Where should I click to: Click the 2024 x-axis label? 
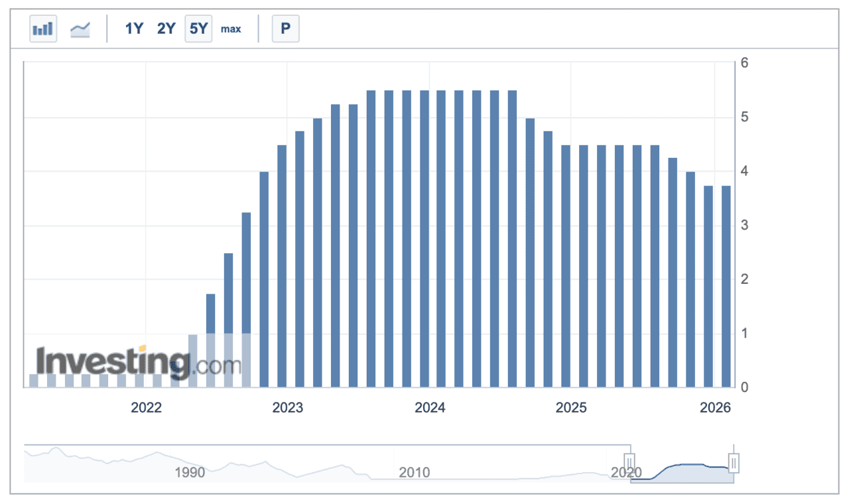click(430, 408)
